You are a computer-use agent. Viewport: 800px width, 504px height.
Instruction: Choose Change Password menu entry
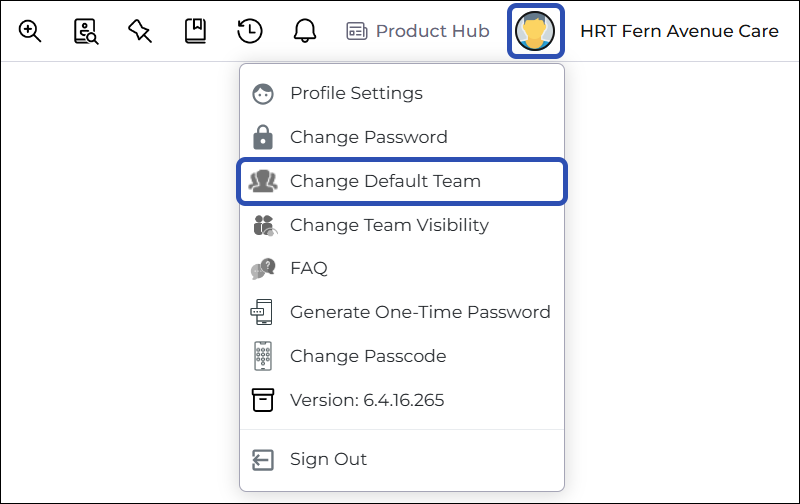click(x=402, y=137)
